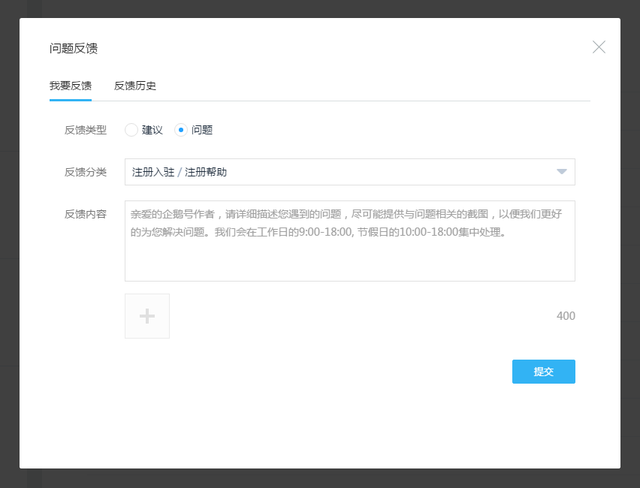
Task: Focus the 反馈内容 text area
Action: click(350, 241)
